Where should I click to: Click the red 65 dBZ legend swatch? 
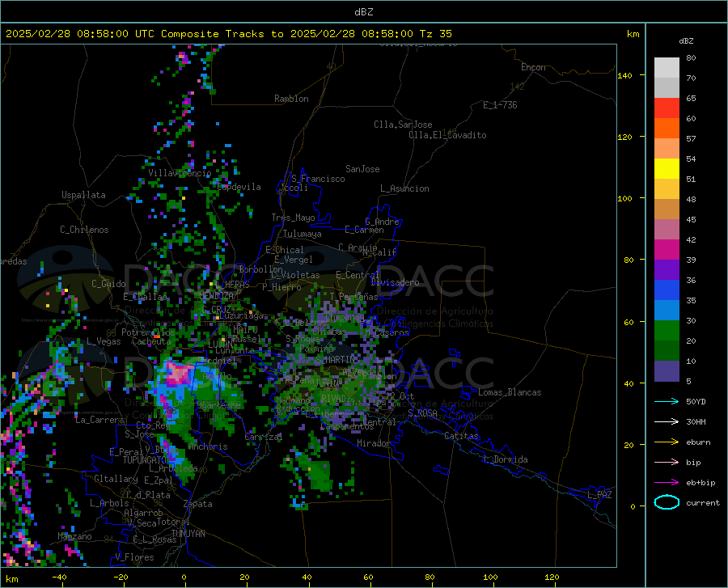click(667, 108)
